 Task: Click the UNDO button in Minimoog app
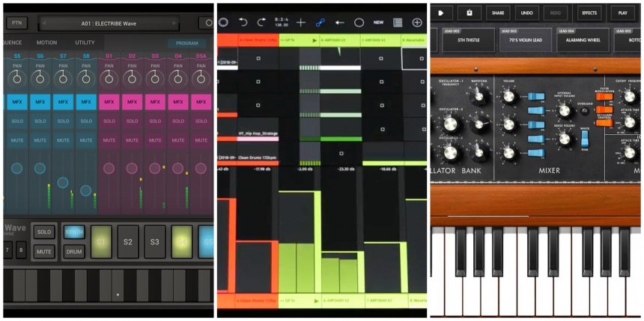pyautogui.click(x=526, y=13)
